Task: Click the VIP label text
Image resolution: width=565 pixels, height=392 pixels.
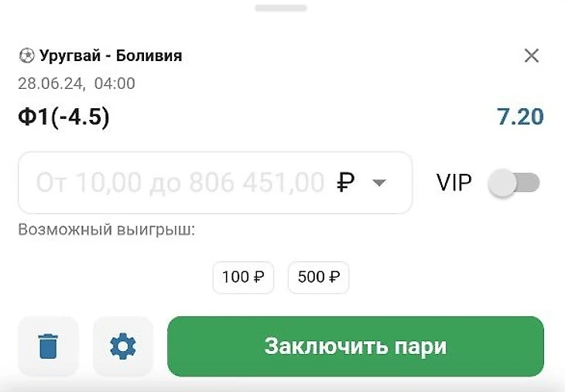Action: coord(454,182)
